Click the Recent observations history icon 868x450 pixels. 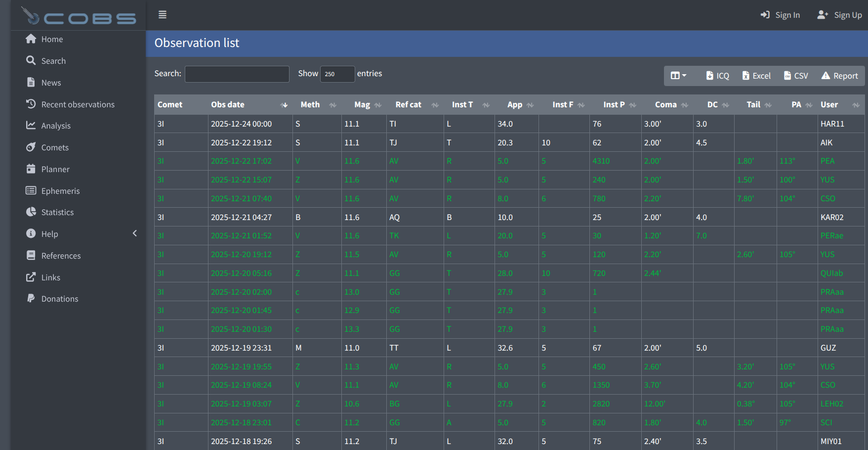pyautogui.click(x=31, y=104)
